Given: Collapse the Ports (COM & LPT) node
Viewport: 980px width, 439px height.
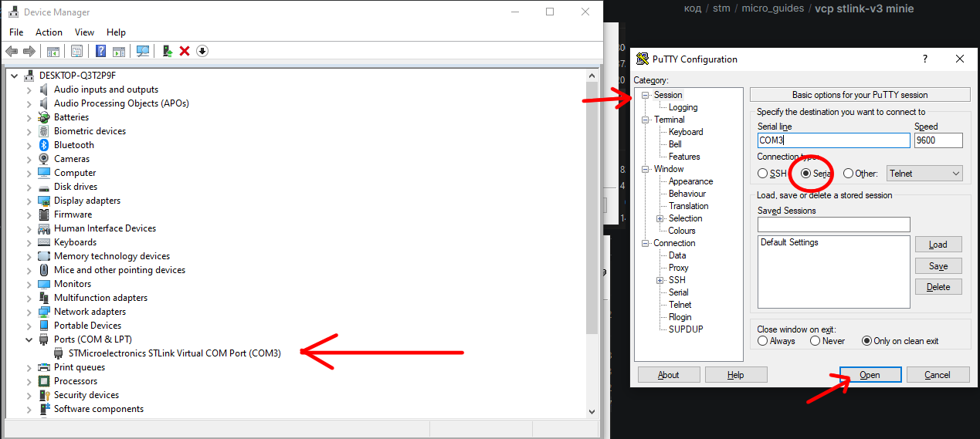Looking at the screenshot, I should pos(29,339).
